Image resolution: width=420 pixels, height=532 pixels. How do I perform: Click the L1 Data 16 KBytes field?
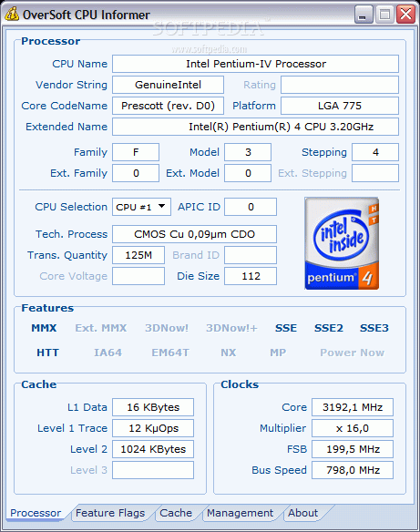(153, 407)
